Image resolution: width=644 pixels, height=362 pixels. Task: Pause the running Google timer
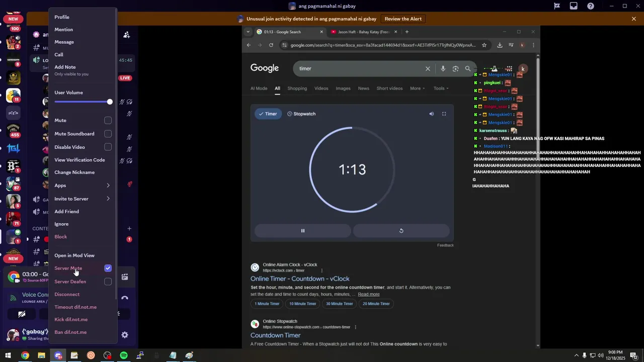click(x=303, y=231)
